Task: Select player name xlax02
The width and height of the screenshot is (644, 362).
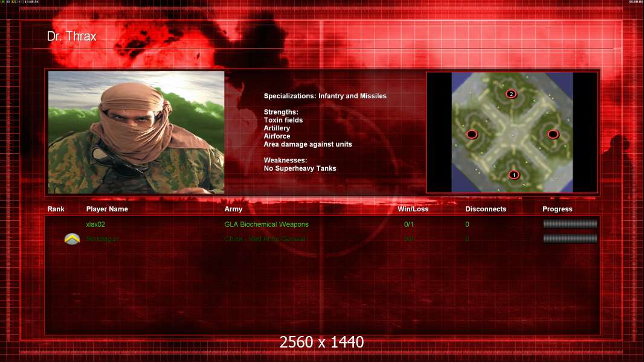Action: click(95, 224)
